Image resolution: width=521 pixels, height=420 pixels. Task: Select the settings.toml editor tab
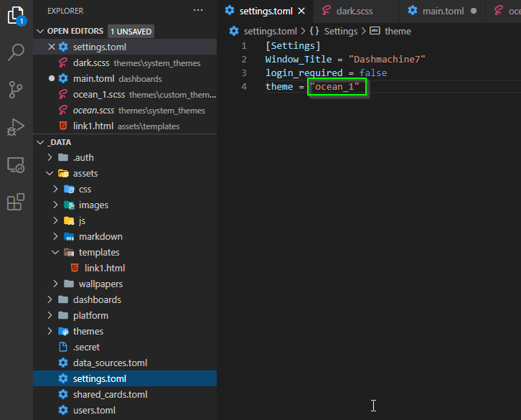point(265,11)
